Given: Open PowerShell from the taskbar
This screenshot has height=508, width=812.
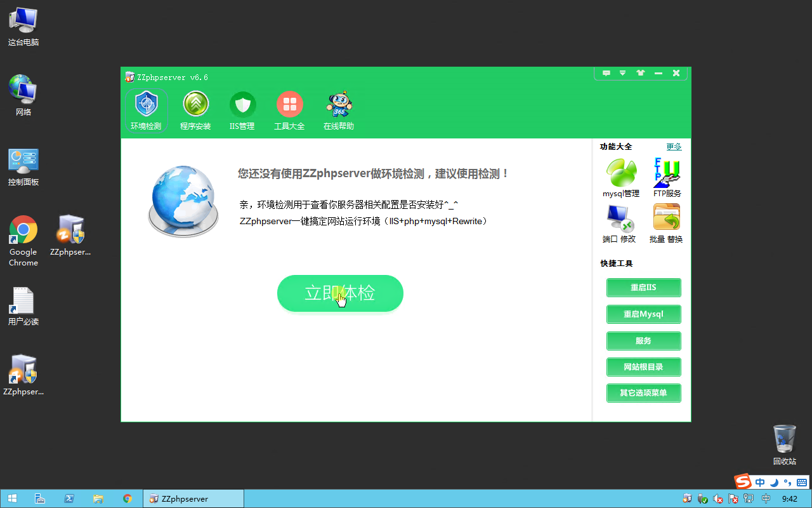Looking at the screenshot, I should tap(69, 498).
